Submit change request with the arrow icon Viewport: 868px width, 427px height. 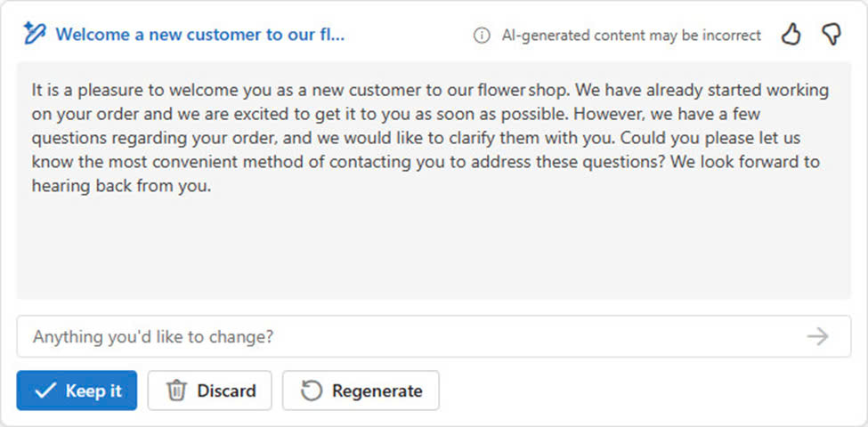tap(817, 336)
